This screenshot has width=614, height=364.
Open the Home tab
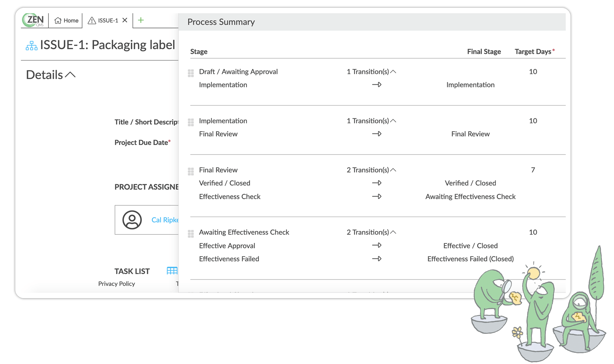click(x=66, y=20)
